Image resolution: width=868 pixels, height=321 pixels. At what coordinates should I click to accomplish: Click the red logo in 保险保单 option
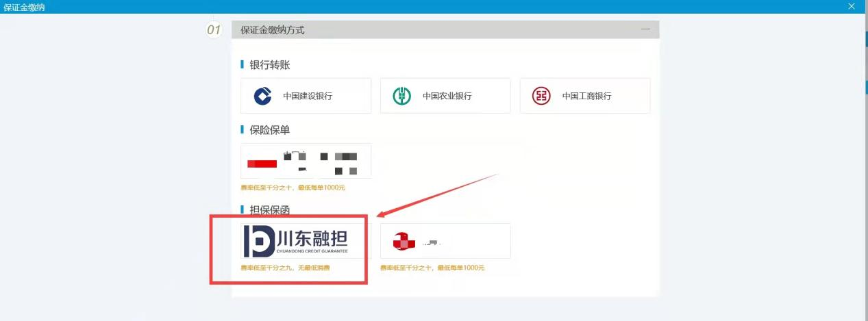click(x=262, y=164)
